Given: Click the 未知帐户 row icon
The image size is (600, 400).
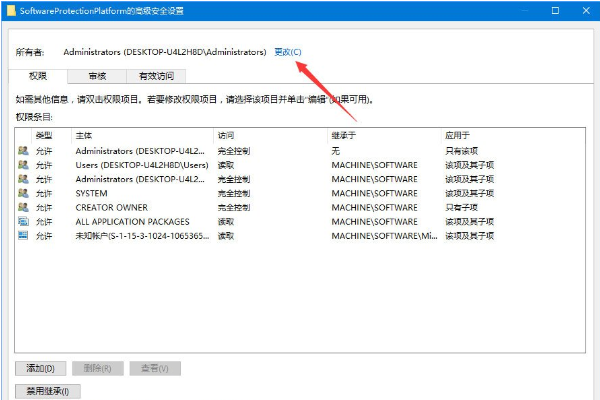Looking at the screenshot, I should [x=23, y=235].
